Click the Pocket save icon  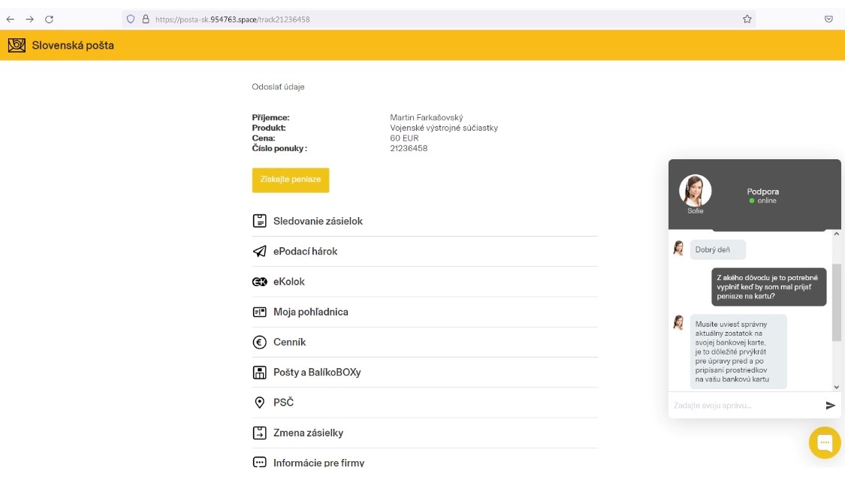(x=828, y=19)
